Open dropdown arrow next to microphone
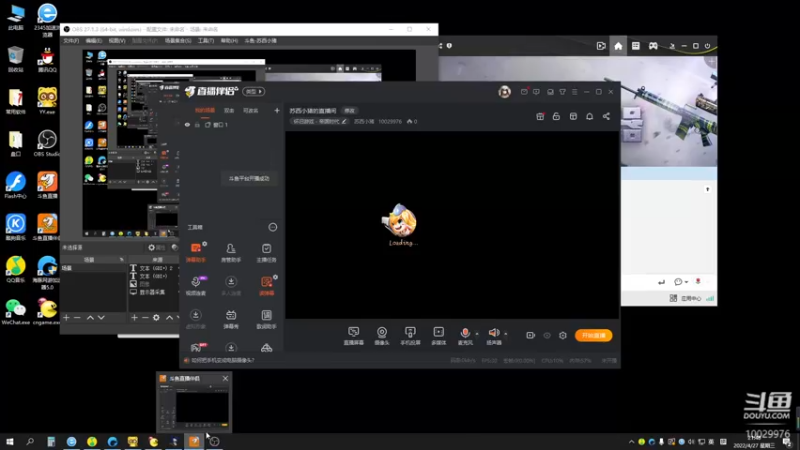Screen dimensions: 800x450 pos(477,334)
